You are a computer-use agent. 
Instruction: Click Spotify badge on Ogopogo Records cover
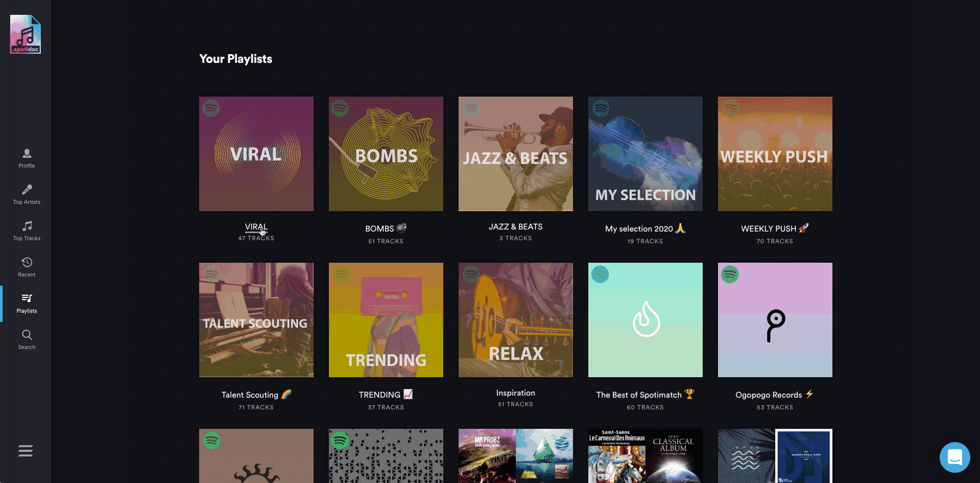click(730, 274)
